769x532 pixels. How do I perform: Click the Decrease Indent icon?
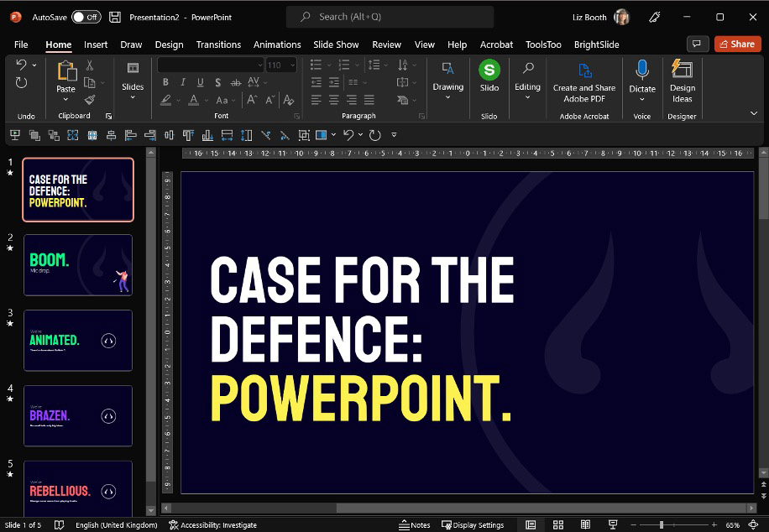pyautogui.click(x=316, y=82)
